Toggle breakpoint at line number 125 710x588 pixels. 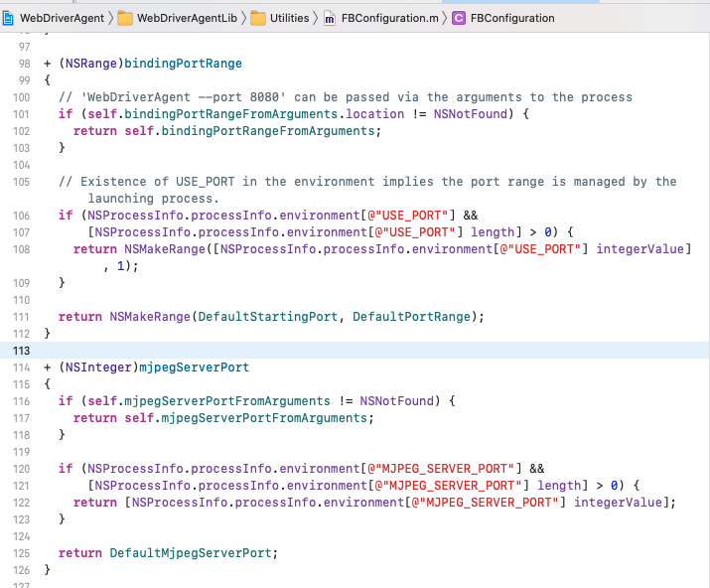[x=21, y=552]
